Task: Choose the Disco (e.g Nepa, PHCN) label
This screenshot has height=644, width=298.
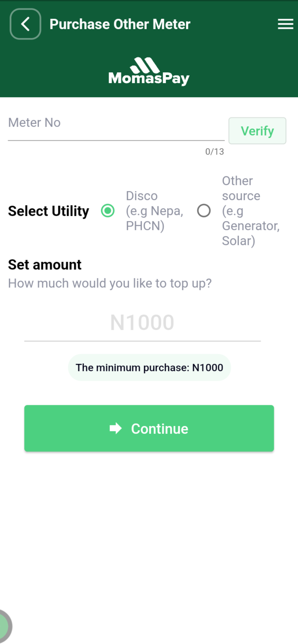Action: [155, 211]
